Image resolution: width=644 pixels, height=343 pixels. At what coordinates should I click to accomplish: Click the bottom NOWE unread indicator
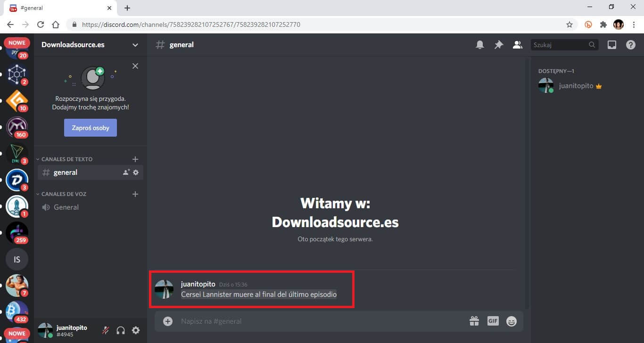[x=17, y=334]
